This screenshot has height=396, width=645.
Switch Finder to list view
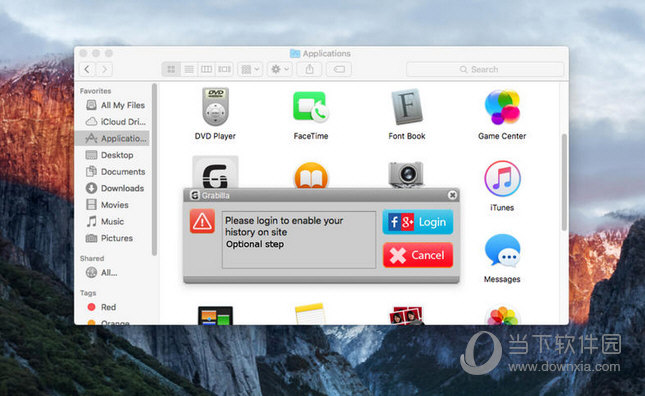189,69
